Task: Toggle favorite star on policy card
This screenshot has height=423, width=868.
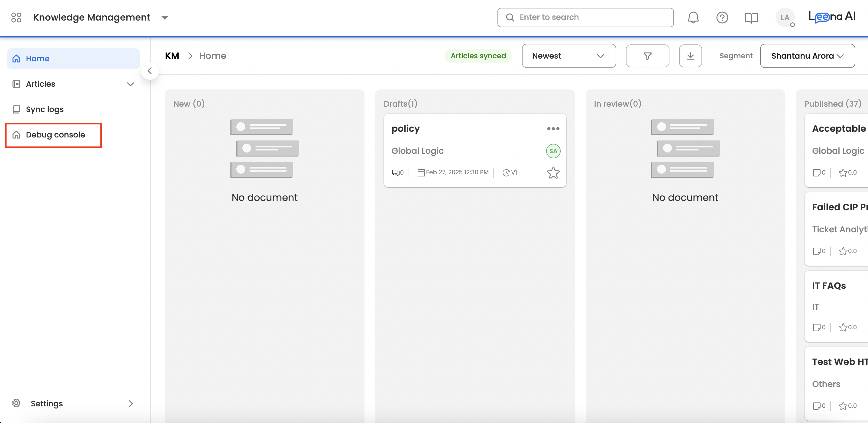Action: (553, 173)
